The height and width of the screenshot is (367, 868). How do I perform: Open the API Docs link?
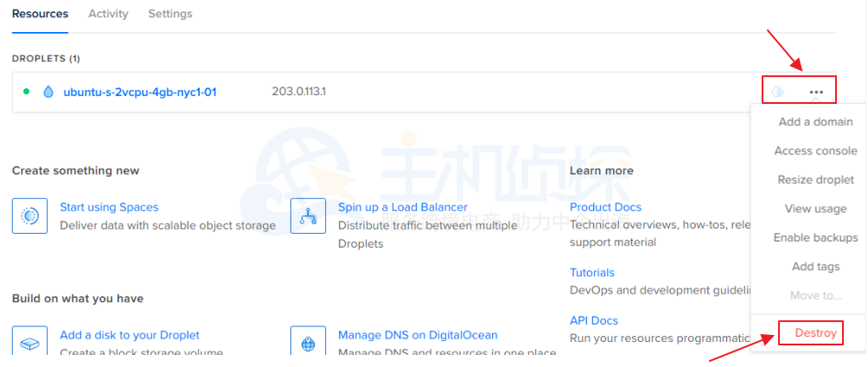[593, 320]
